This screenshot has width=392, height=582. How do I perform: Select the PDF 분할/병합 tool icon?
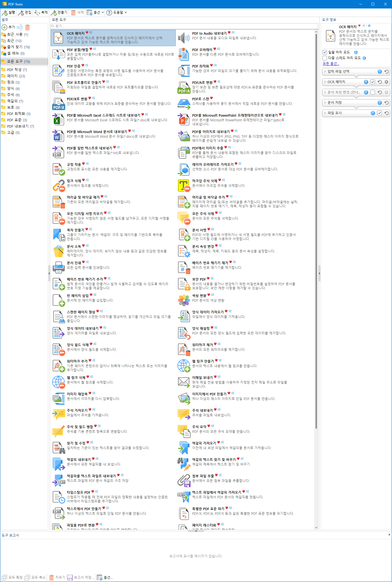pos(58,54)
